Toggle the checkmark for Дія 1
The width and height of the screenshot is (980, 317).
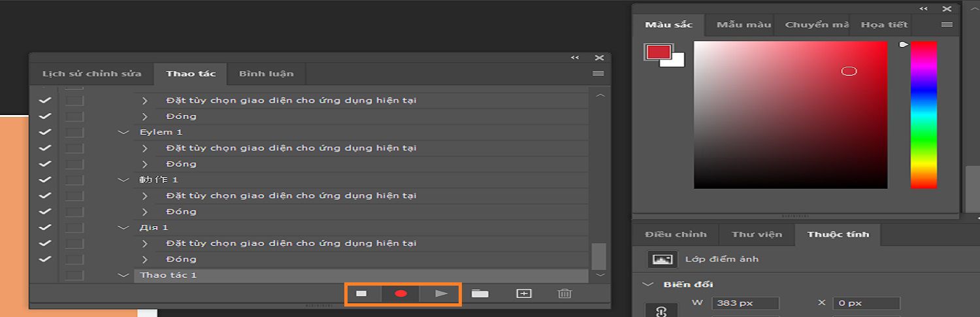tap(45, 227)
